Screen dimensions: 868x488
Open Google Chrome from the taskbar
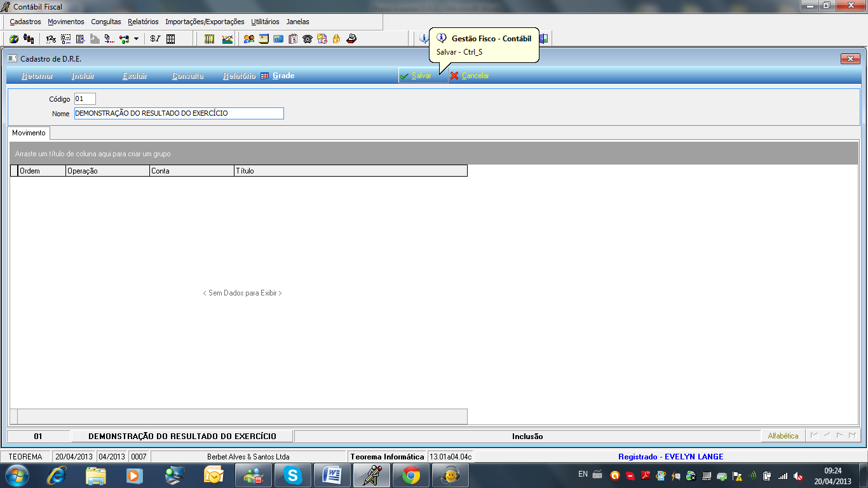[x=411, y=475]
